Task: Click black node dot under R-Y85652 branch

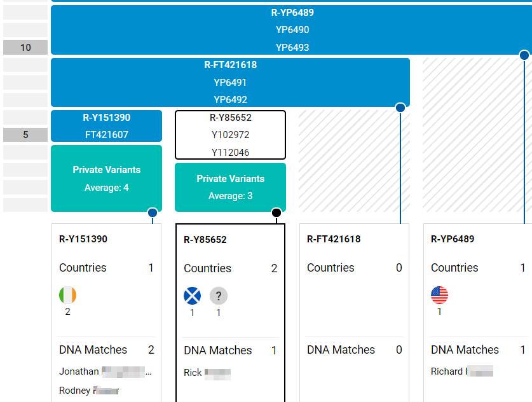Action: [276, 212]
